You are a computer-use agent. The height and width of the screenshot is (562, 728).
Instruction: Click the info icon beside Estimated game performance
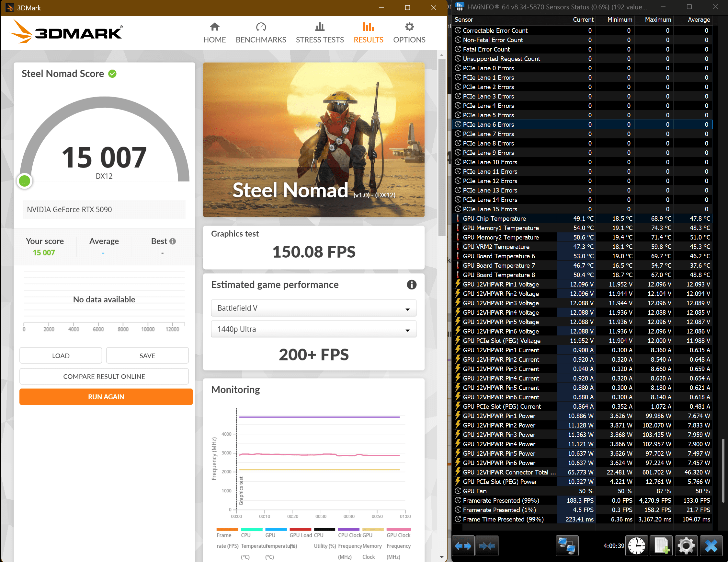click(411, 285)
